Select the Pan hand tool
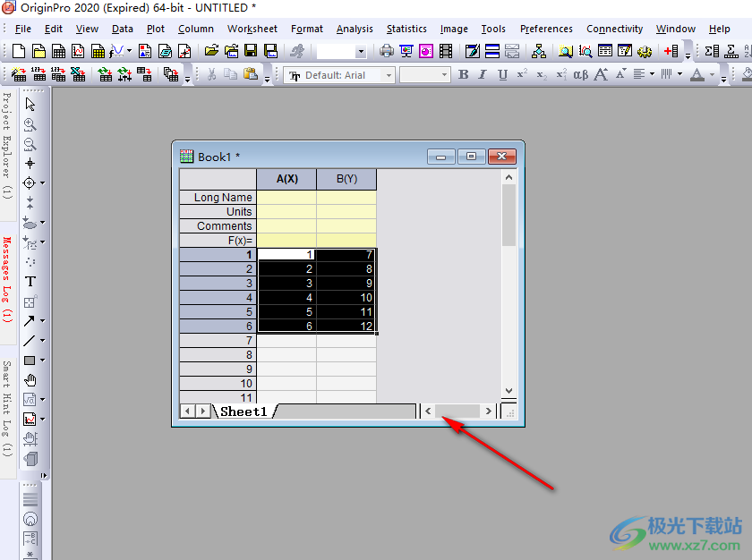752x560 pixels. pyautogui.click(x=30, y=380)
